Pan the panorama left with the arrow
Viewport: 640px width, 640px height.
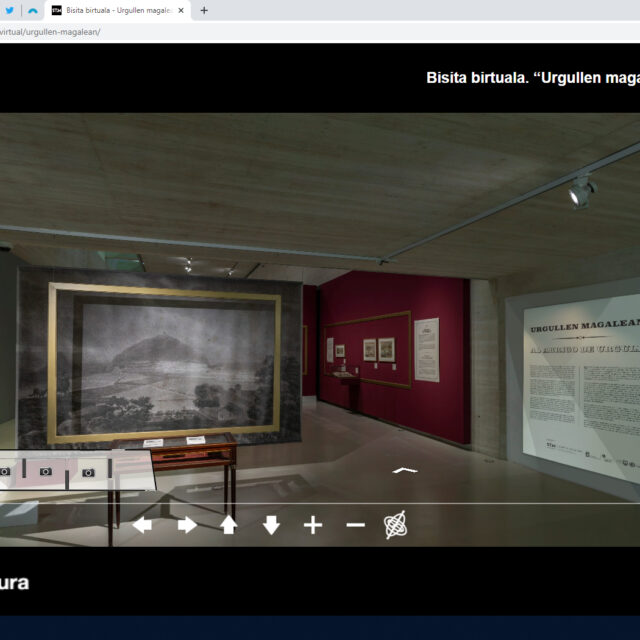click(142, 525)
